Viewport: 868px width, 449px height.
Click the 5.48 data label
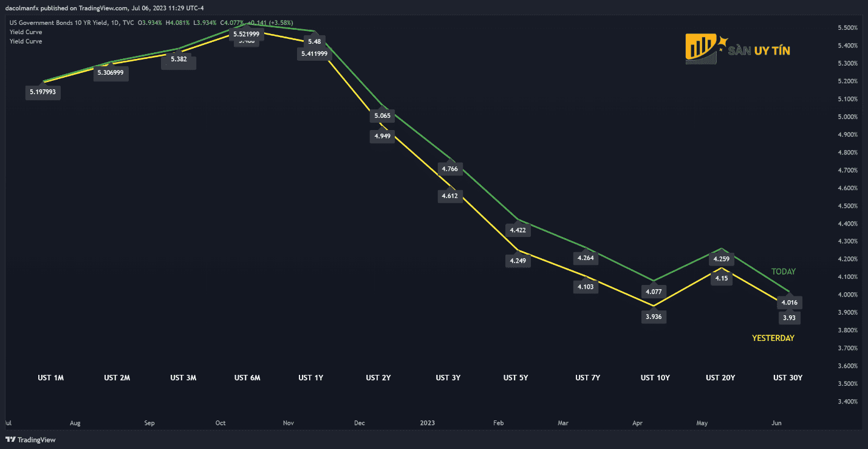[x=315, y=41]
